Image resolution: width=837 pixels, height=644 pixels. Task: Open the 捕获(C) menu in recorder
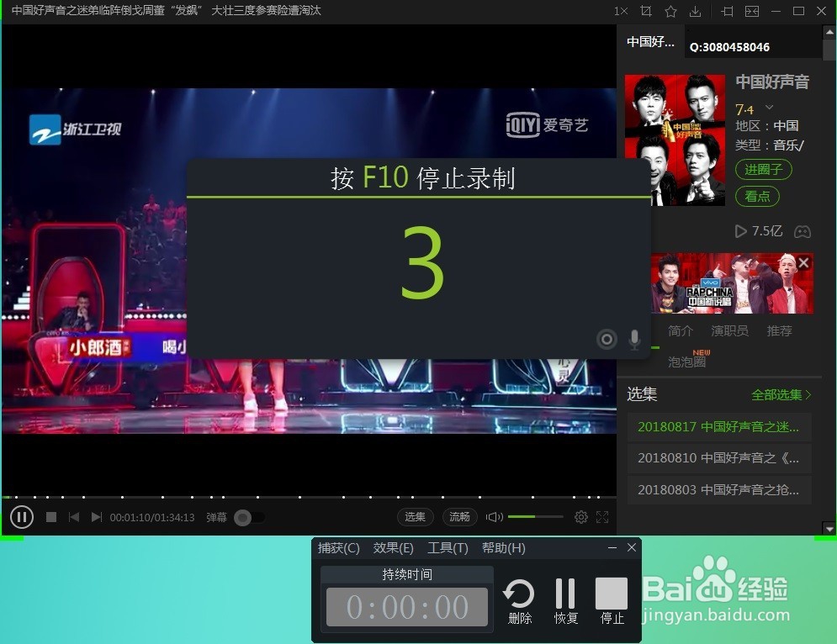tap(338, 548)
